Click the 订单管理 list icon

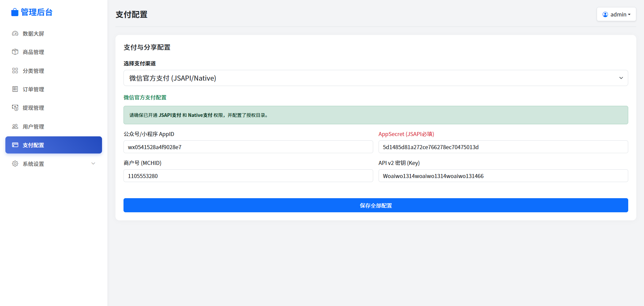[15, 89]
